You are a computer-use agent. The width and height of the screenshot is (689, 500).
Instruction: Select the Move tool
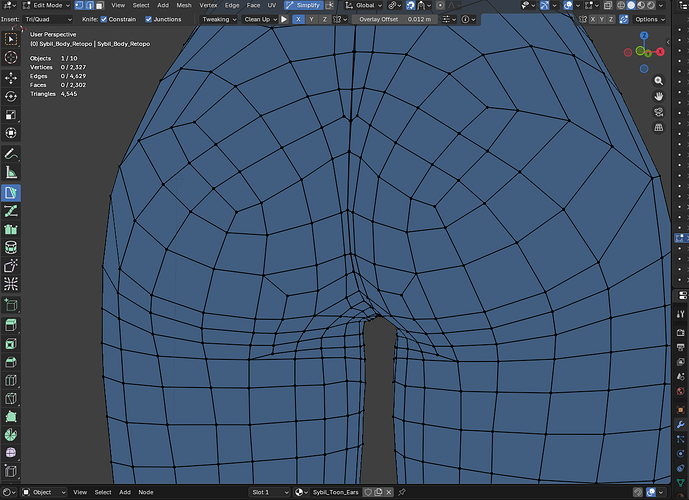[x=11, y=78]
